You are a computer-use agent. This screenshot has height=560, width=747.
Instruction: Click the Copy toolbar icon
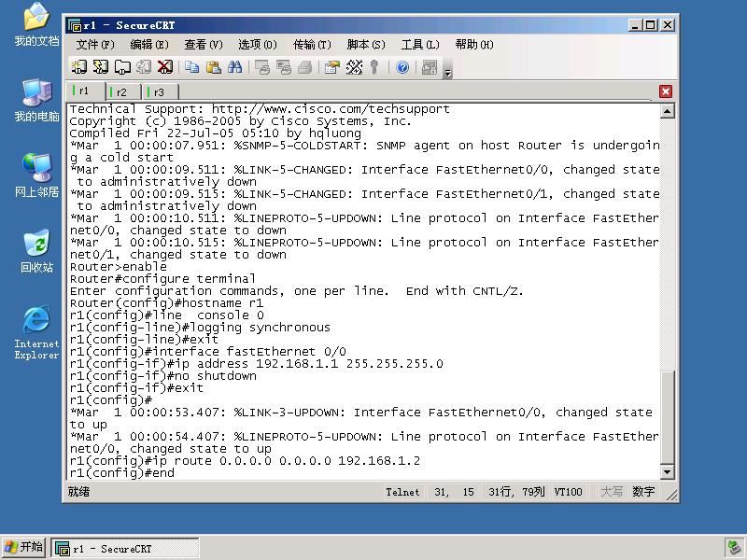pos(192,67)
